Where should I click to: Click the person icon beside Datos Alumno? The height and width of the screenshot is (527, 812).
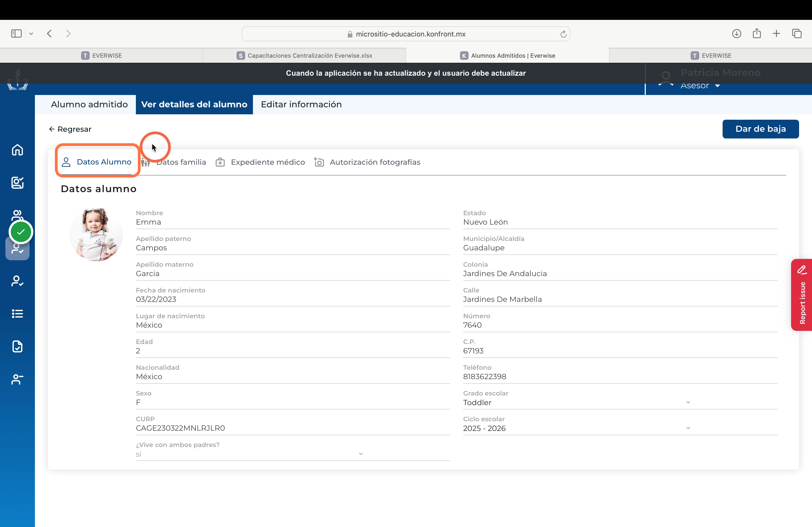click(x=66, y=162)
